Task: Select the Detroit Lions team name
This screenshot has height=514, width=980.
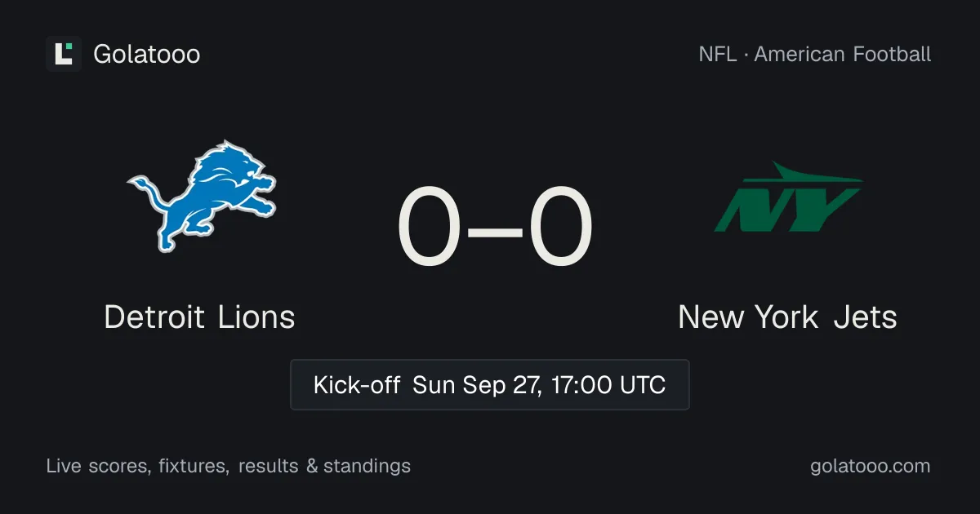Action: pos(200,317)
